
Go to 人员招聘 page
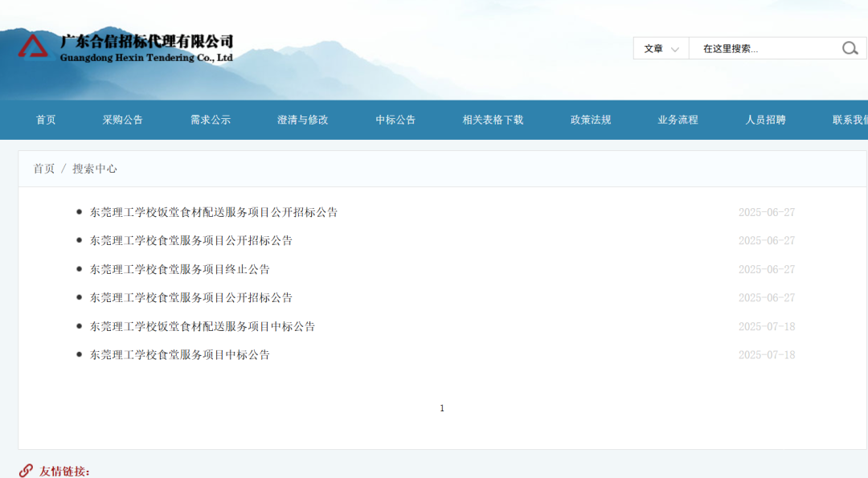(x=765, y=120)
